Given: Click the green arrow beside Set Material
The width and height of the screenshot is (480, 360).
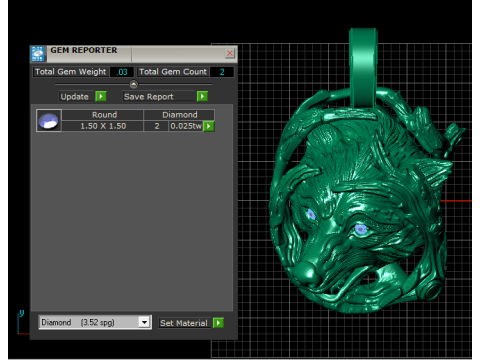Looking at the screenshot, I should click(218, 323).
